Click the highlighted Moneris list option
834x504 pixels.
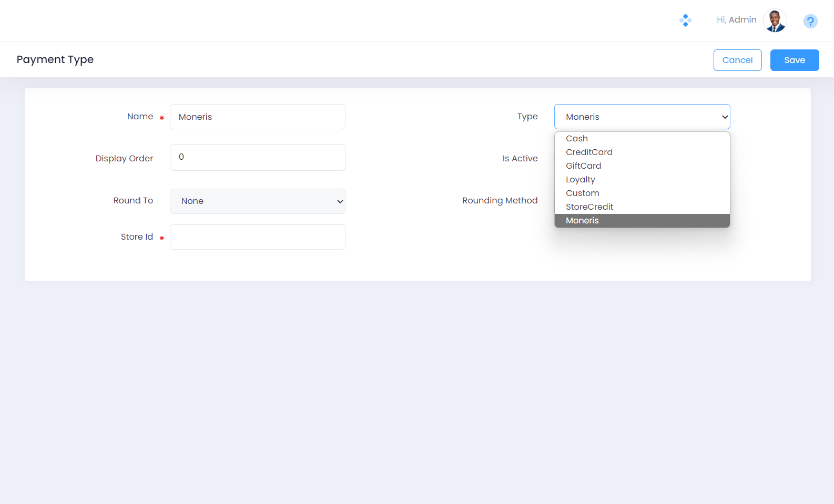coord(582,221)
